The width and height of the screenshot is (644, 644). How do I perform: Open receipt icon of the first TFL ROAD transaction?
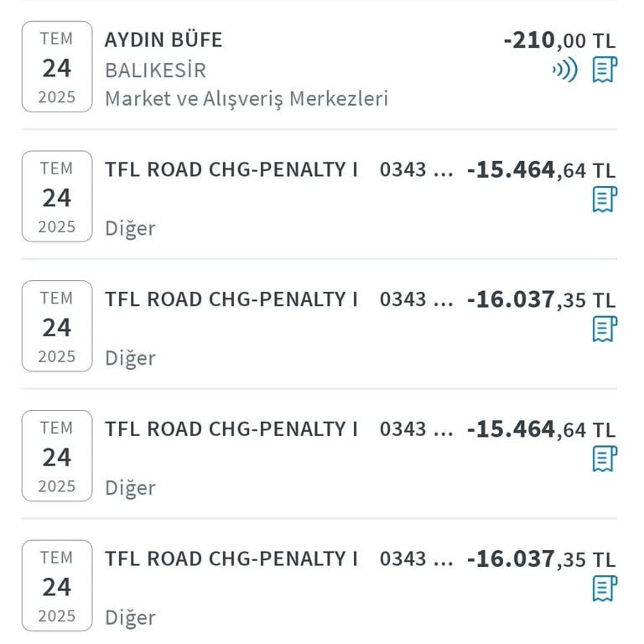[x=604, y=199]
